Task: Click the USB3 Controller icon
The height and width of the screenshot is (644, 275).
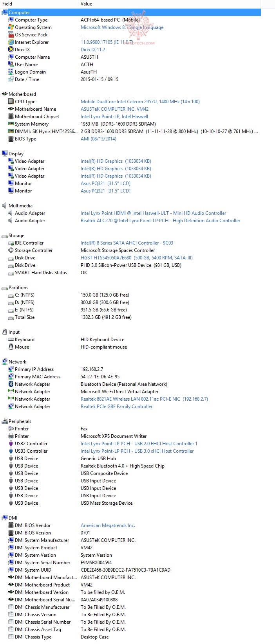Action: pyautogui.click(x=11, y=451)
